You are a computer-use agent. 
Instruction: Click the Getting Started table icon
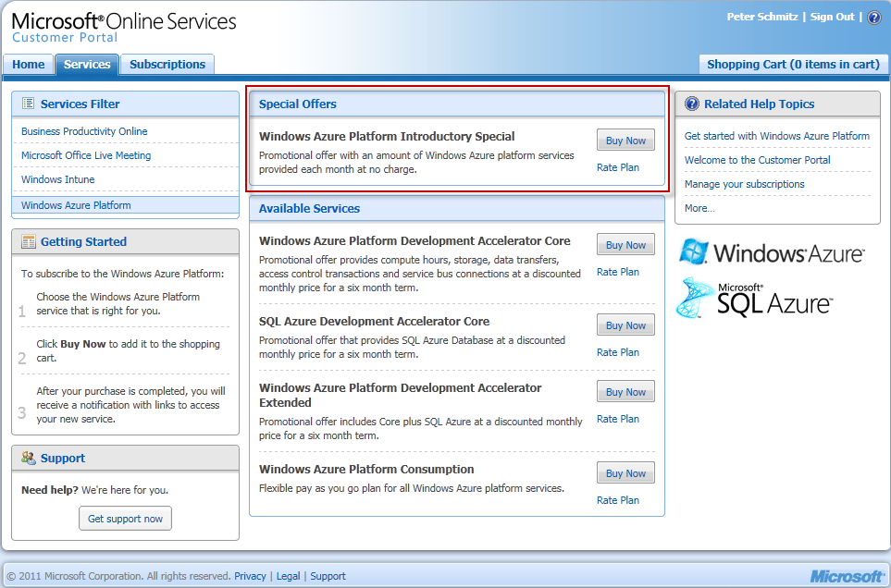[28, 241]
